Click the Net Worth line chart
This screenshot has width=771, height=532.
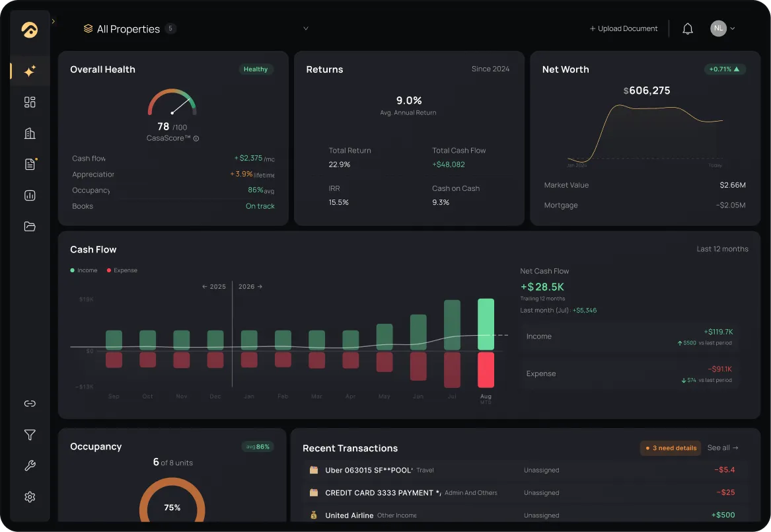click(x=645, y=133)
